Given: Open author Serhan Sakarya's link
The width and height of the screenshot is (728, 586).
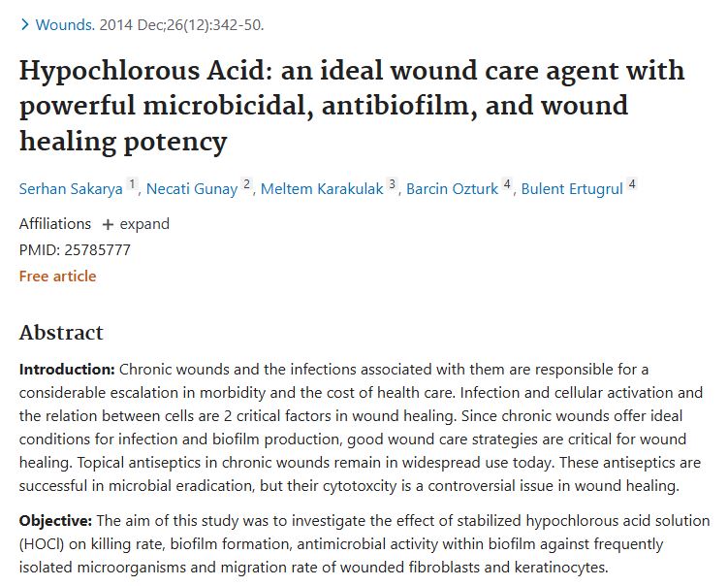Looking at the screenshot, I should coord(72,189).
